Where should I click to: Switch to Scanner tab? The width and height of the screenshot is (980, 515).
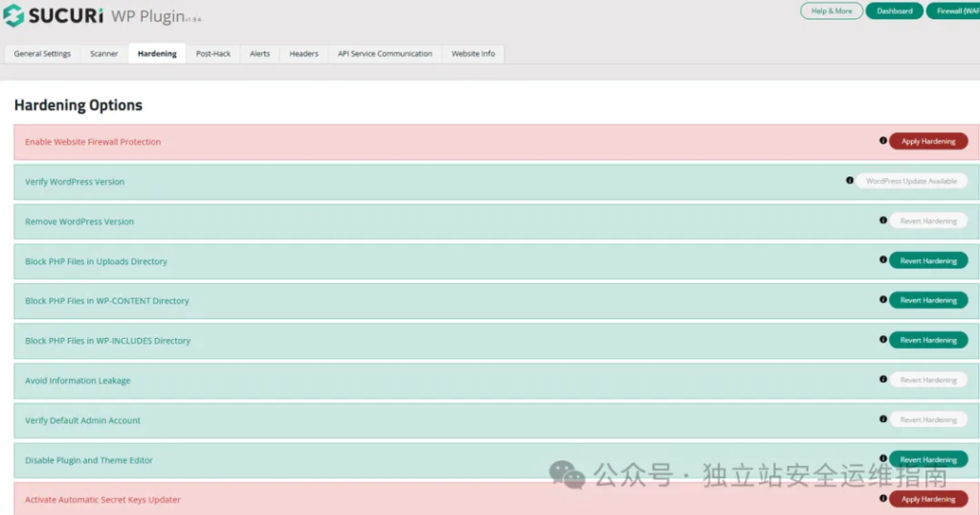[103, 54]
